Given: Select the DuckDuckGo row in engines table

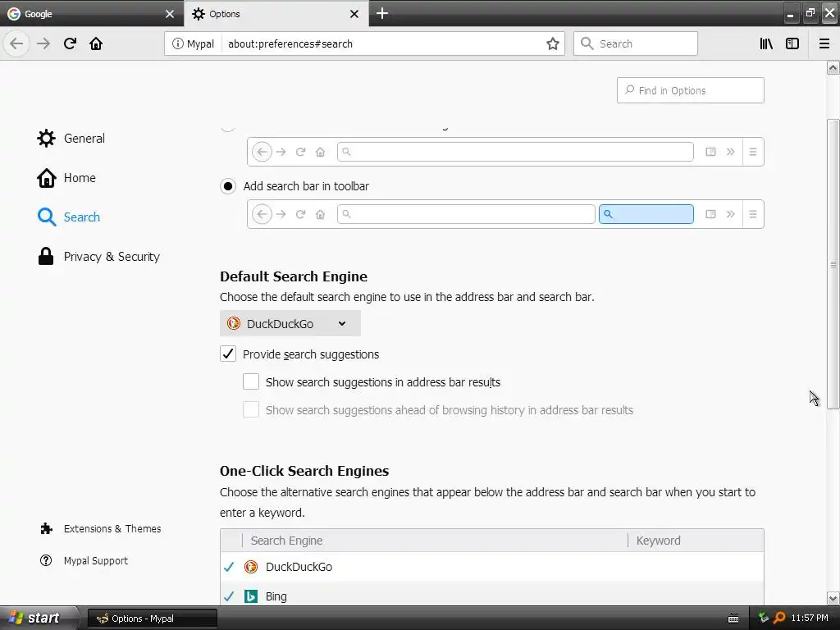Looking at the screenshot, I should (x=492, y=567).
